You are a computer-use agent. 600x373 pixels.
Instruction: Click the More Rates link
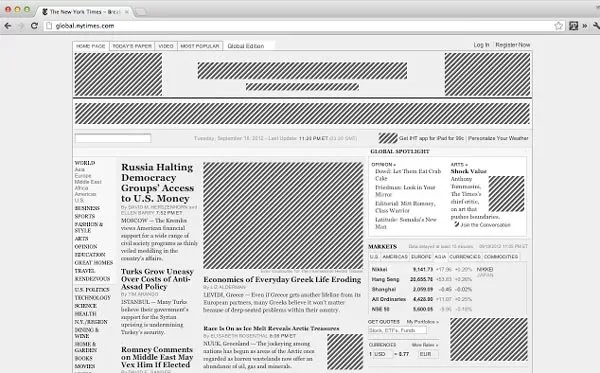coord(425,345)
